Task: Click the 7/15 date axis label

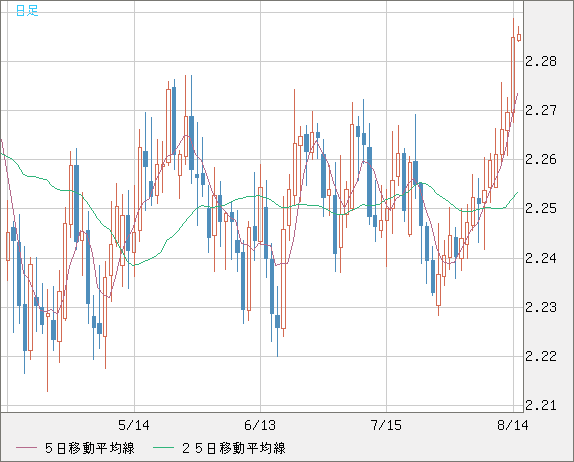Action: tap(386, 425)
